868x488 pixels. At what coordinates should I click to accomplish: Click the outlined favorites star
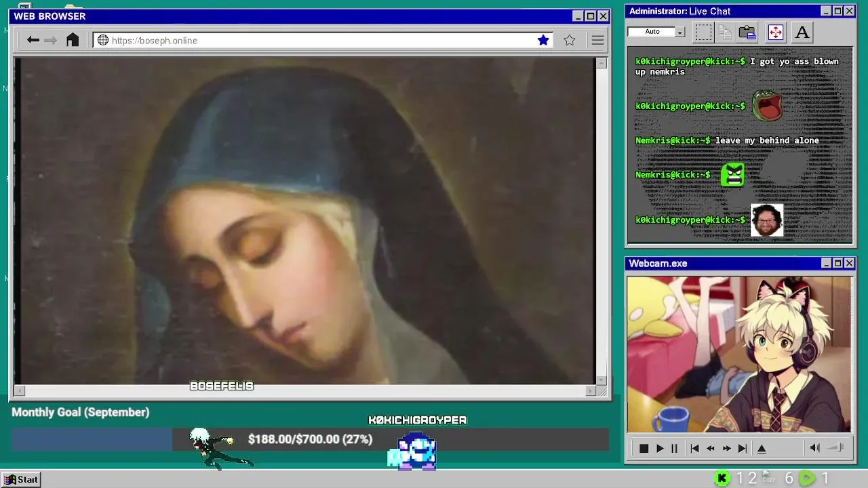point(570,40)
